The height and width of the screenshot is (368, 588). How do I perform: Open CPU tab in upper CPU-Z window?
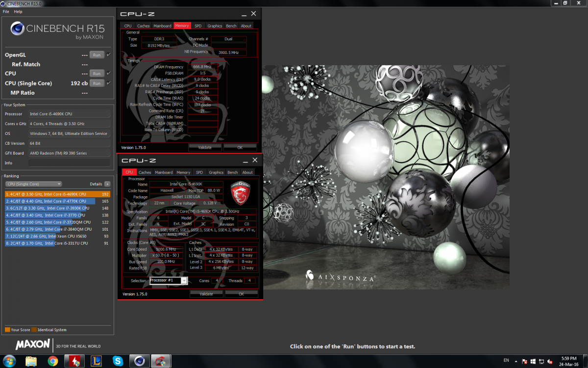coord(128,26)
